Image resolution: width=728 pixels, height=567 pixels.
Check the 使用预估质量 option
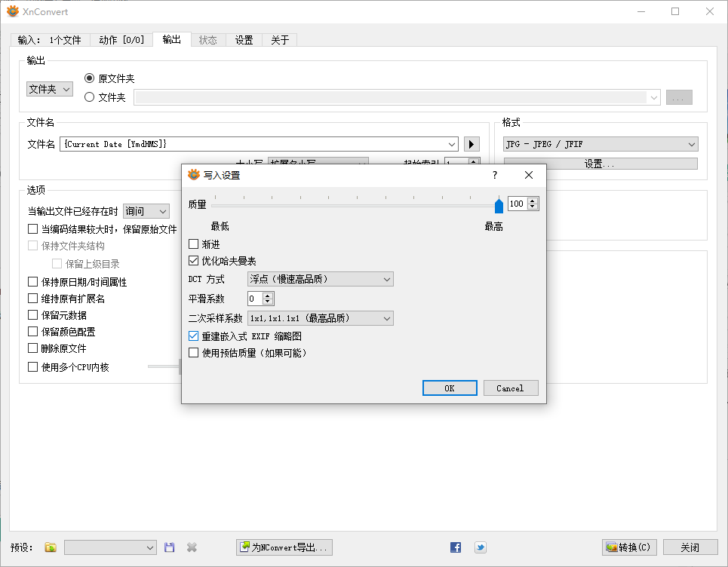[194, 354]
